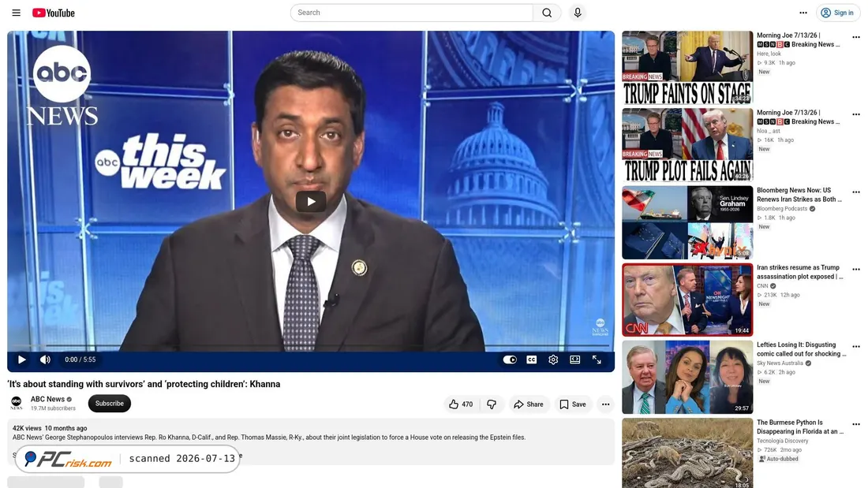Image resolution: width=868 pixels, height=488 pixels.
Task: Mute the video with speaker icon
Action: (x=45, y=359)
